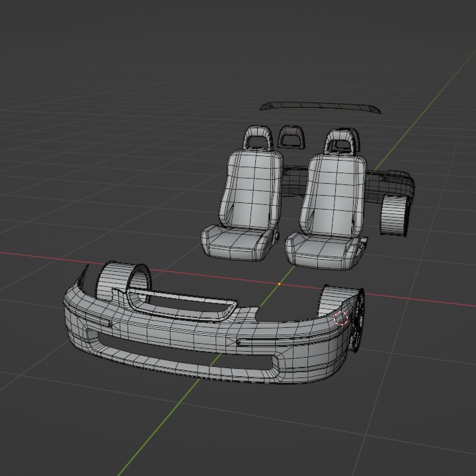Select the rear wheel behind the right seat
The height and width of the screenshot is (476, 476).
[394, 216]
